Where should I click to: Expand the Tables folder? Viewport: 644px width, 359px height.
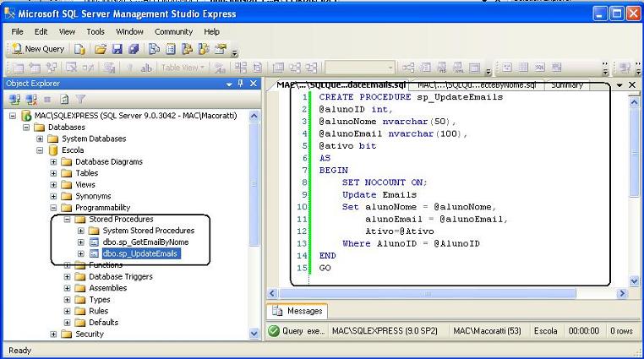click(53, 173)
